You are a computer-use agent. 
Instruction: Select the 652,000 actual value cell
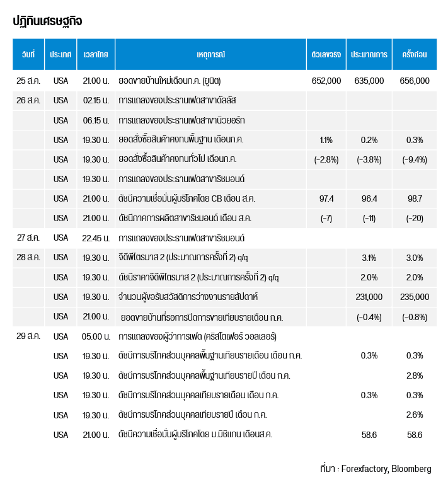(326, 81)
